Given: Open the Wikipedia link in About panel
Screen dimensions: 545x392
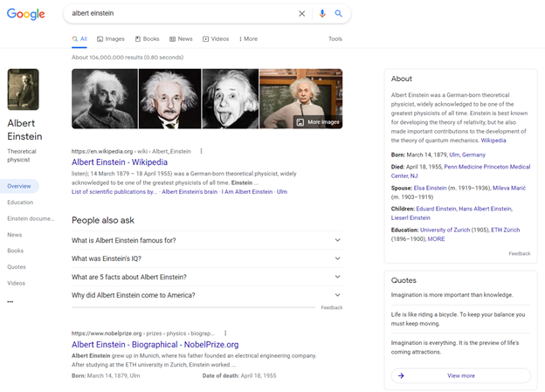Looking at the screenshot, I should [493, 141].
